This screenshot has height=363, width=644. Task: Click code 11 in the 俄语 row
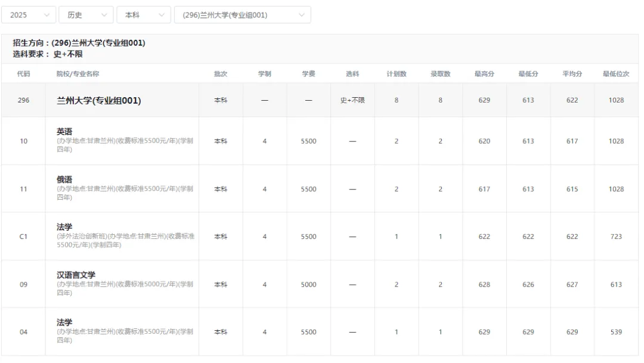23,190
